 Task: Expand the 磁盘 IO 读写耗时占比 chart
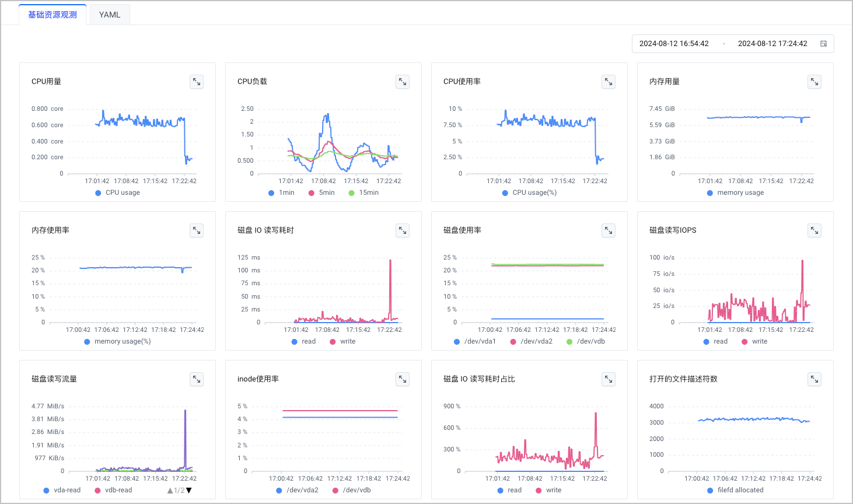609,380
